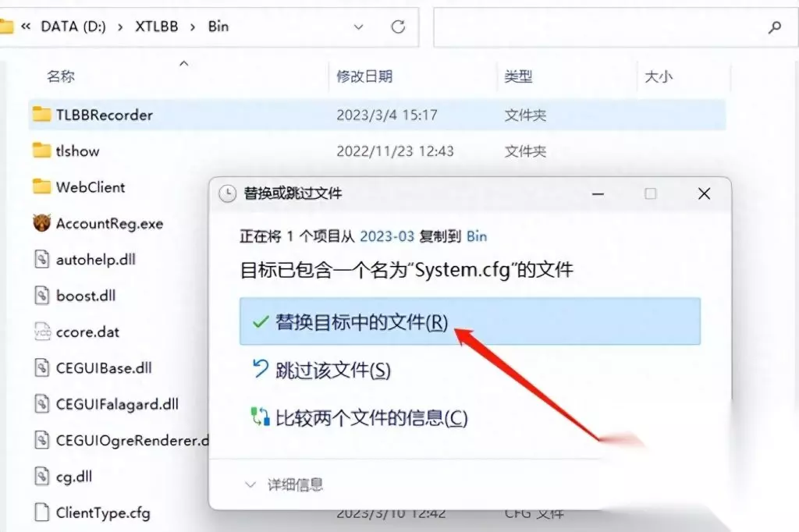Sort files by 修改日期 column
The width and height of the screenshot is (799, 532).
(364, 76)
